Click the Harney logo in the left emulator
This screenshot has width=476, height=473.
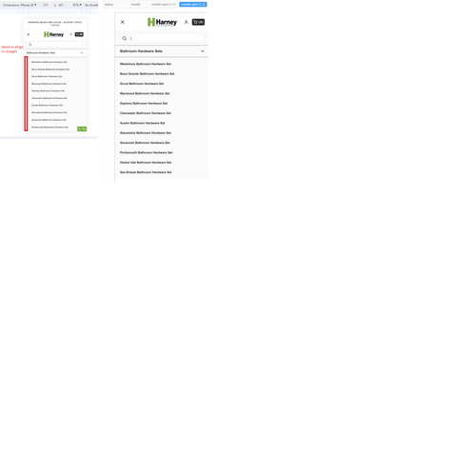[x=53, y=34]
